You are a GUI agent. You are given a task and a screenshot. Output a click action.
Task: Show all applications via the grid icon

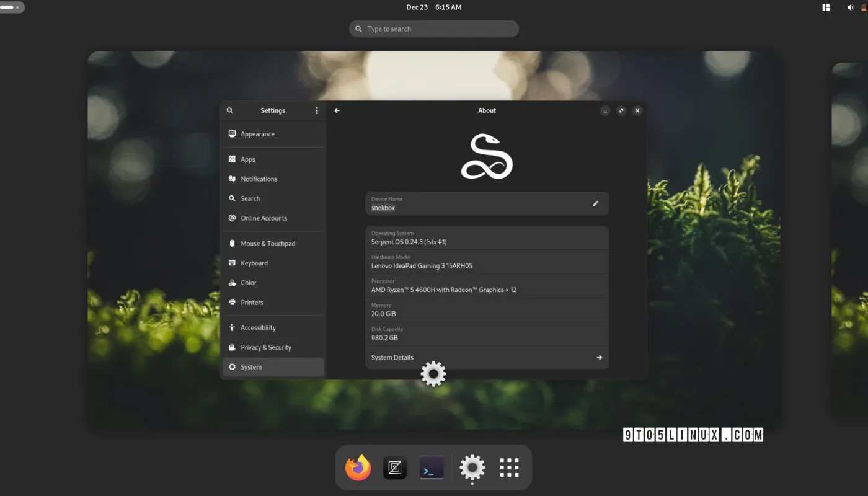pos(509,467)
